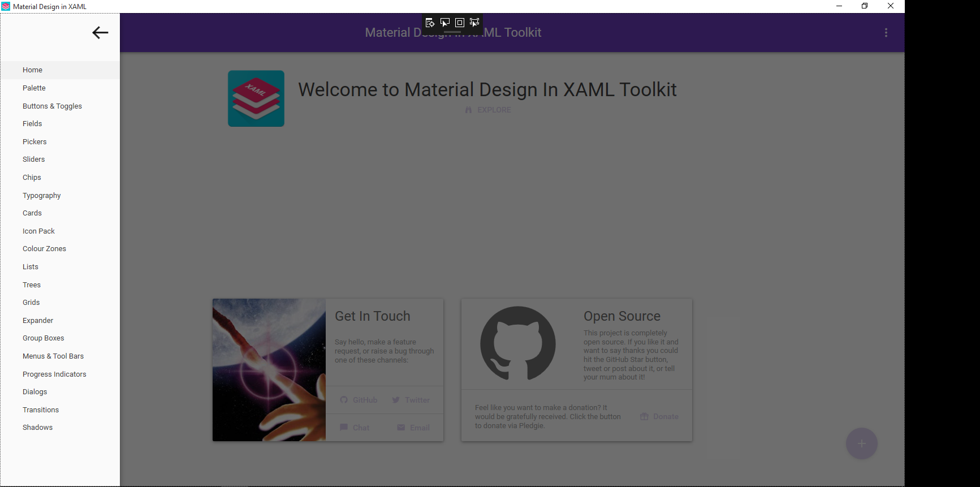Open the Sliders page
Screen dimensions: 980x487
(x=60, y=160)
